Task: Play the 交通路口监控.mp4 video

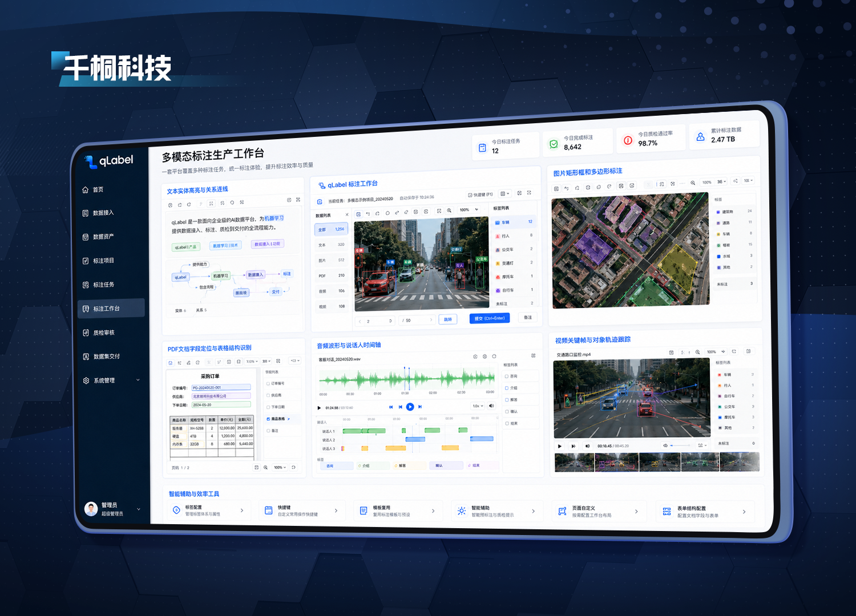Action: [x=560, y=446]
